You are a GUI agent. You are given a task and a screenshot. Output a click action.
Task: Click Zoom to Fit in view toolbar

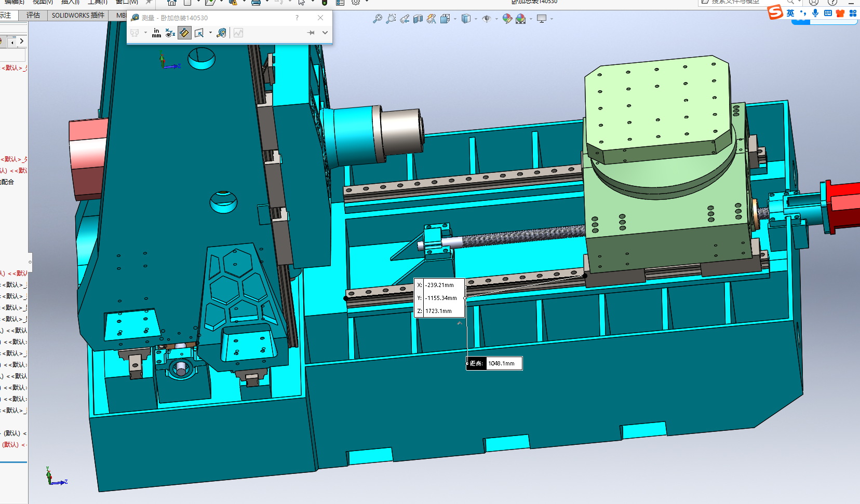[x=378, y=19]
